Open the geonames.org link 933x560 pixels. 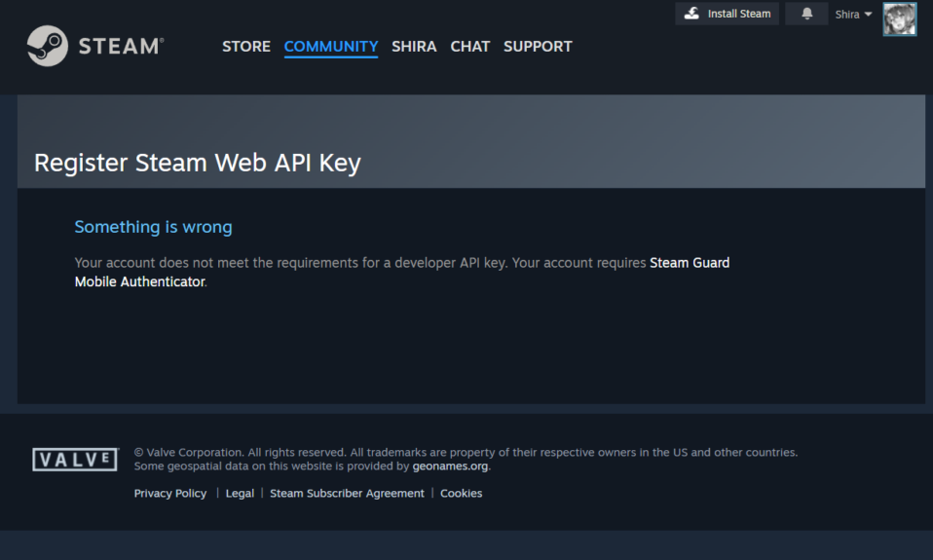click(x=451, y=466)
